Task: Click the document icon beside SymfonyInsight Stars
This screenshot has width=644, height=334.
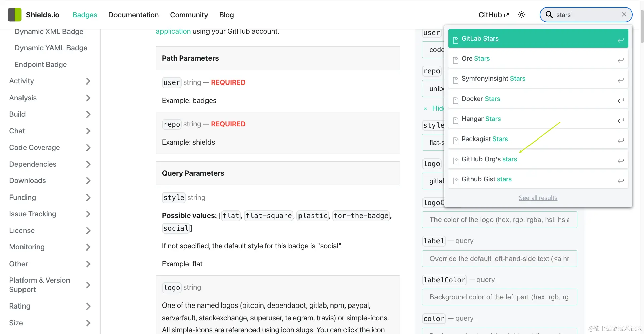Action: coord(456,80)
